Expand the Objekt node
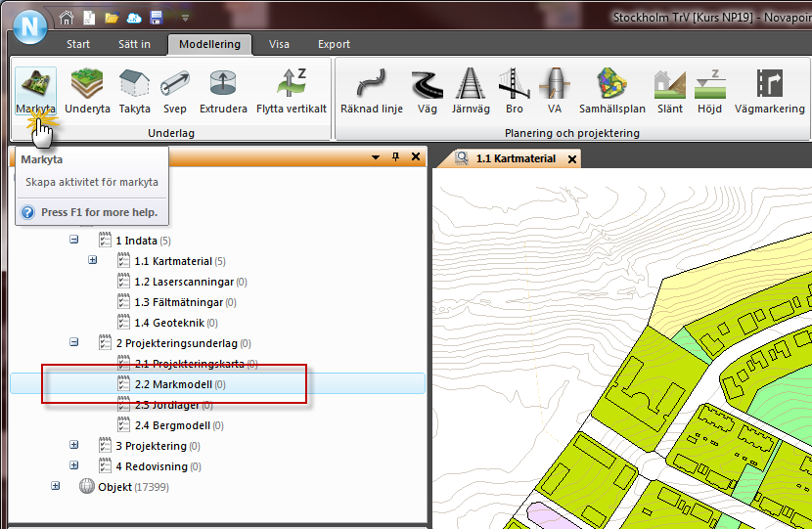 coord(56,486)
